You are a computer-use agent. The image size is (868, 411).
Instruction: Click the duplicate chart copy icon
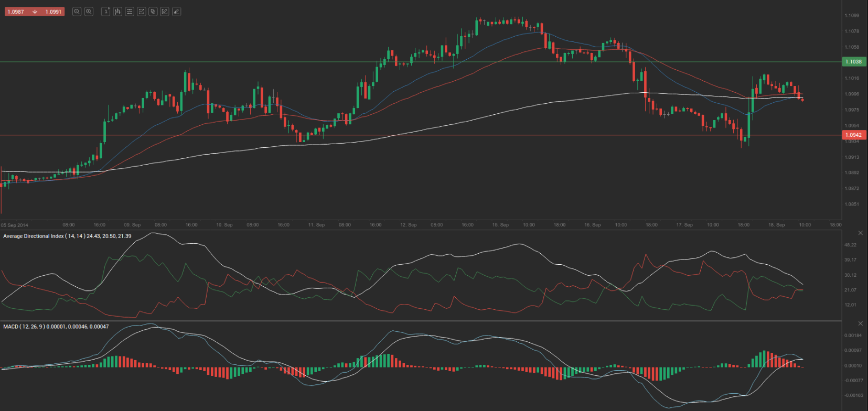tap(153, 12)
